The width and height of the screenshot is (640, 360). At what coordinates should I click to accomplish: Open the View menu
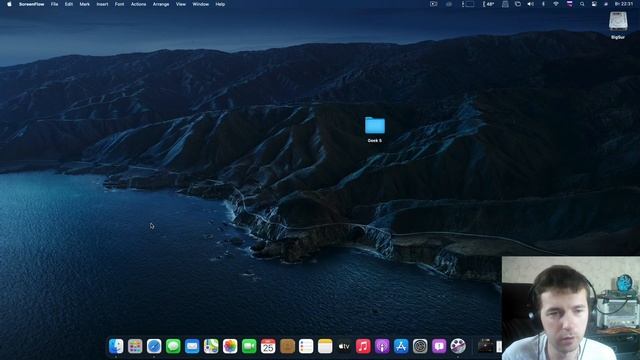(x=181, y=4)
